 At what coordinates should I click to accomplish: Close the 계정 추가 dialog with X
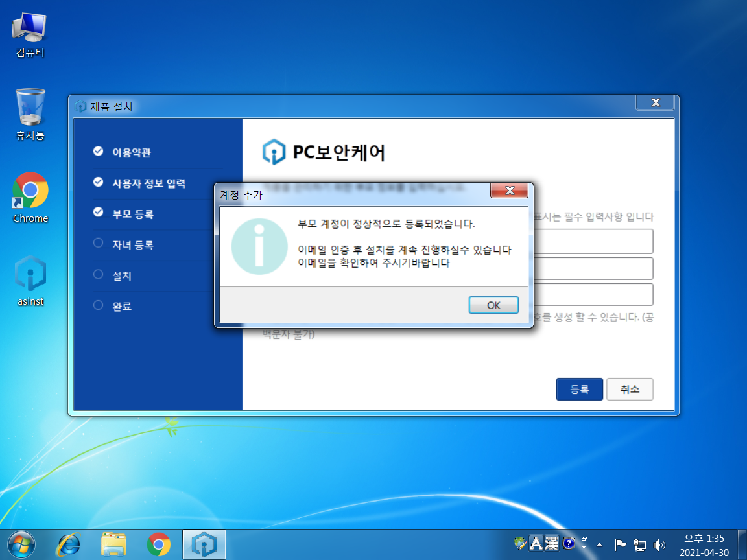pyautogui.click(x=509, y=191)
